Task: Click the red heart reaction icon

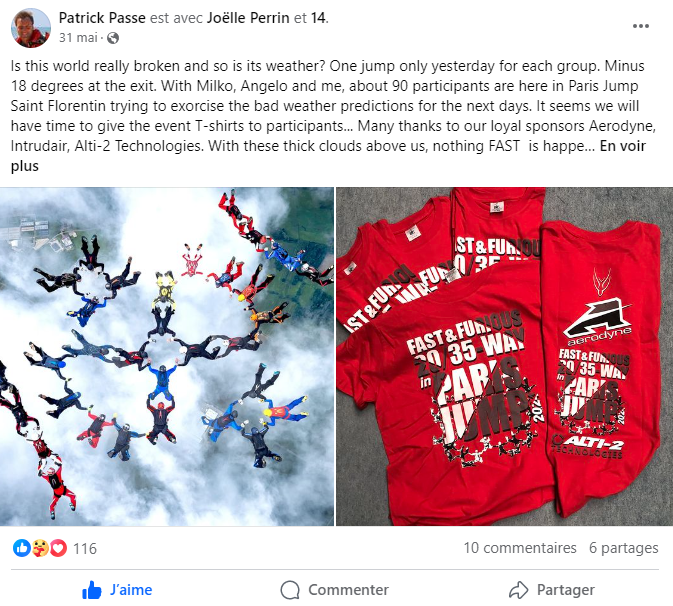Action: point(58,548)
